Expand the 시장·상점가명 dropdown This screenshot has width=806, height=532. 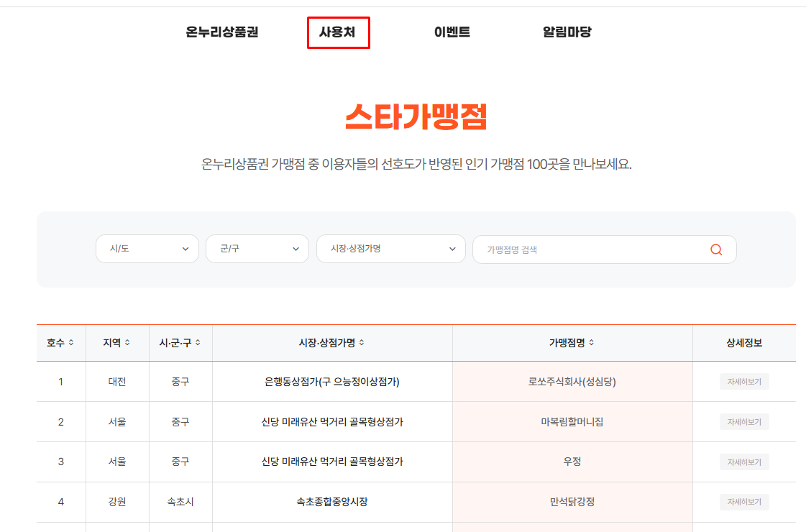click(x=390, y=249)
